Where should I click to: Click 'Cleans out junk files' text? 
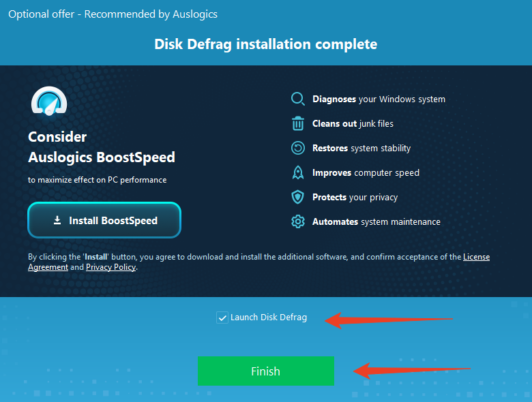[353, 123]
